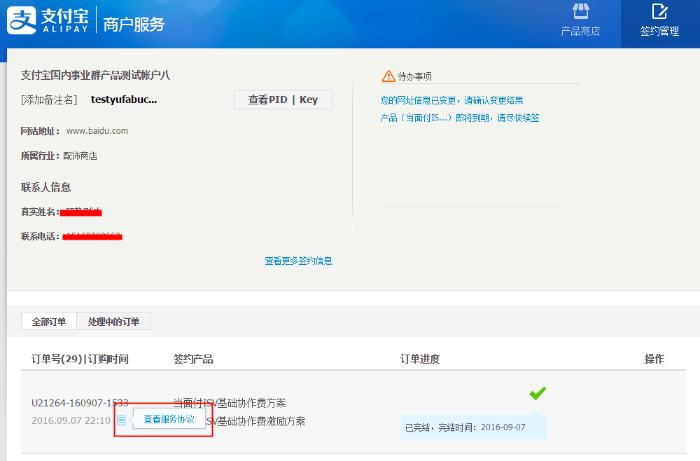
Task: Click the testyufabuc... account name
Action: tap(124, 100)
